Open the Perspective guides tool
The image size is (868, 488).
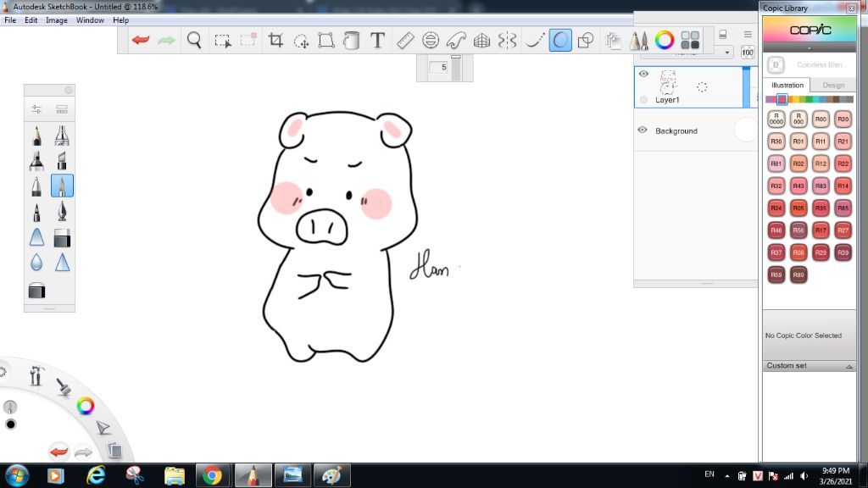(481, 40)
